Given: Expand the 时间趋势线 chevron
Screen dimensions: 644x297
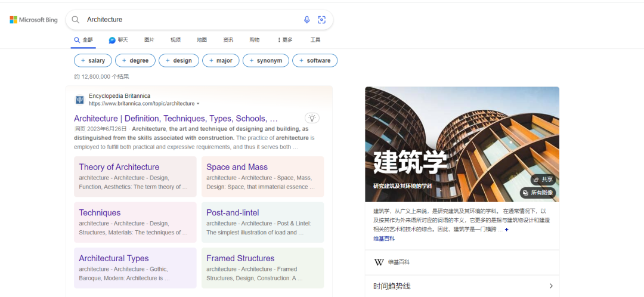Looking at the screenshot, I should pyautogui.click(x=551, y=286).
